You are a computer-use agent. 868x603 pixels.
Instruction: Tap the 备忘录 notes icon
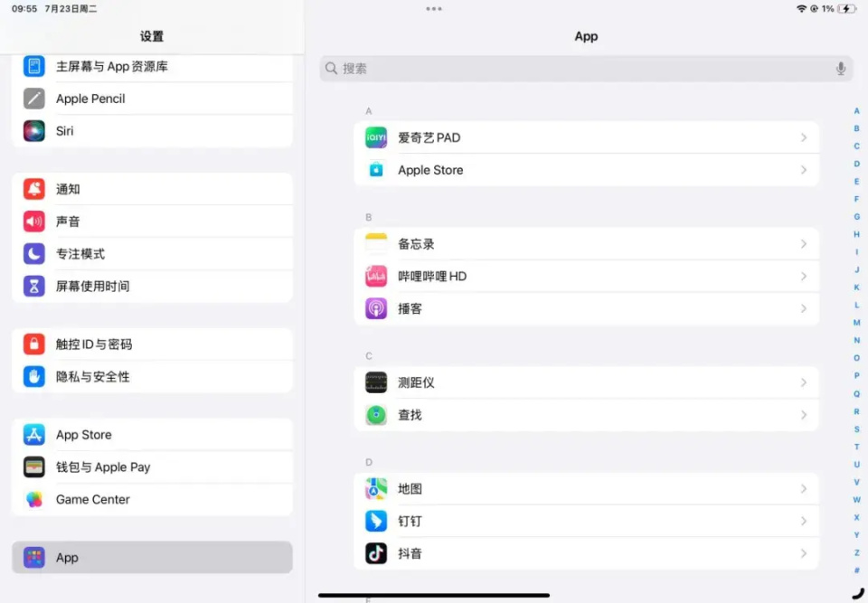[376, 243]
